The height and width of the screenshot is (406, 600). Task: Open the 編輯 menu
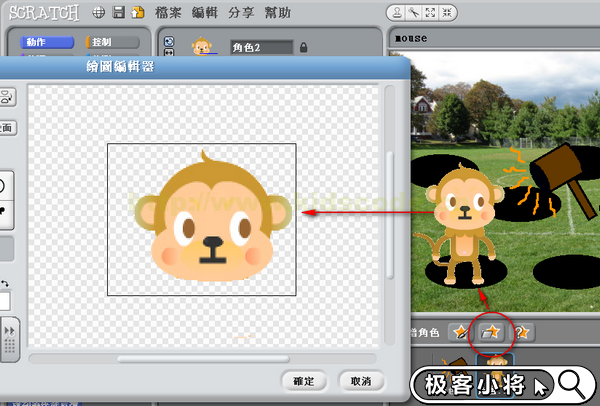tap(205, 13)
